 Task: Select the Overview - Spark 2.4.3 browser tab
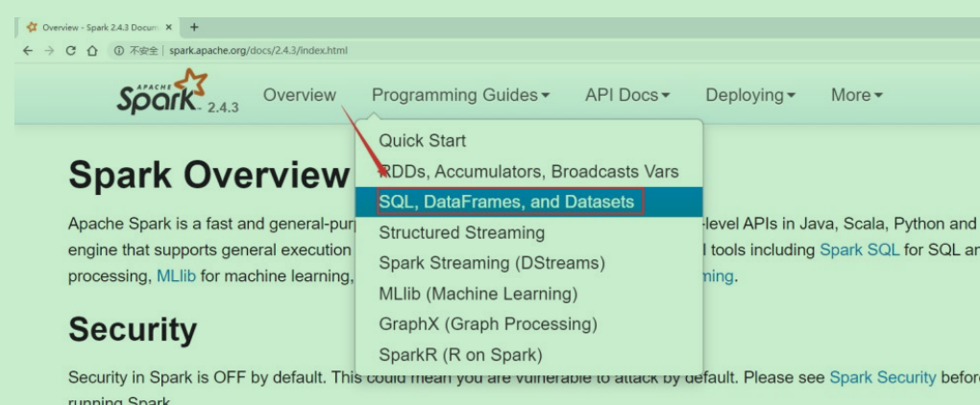click(100, 28)
